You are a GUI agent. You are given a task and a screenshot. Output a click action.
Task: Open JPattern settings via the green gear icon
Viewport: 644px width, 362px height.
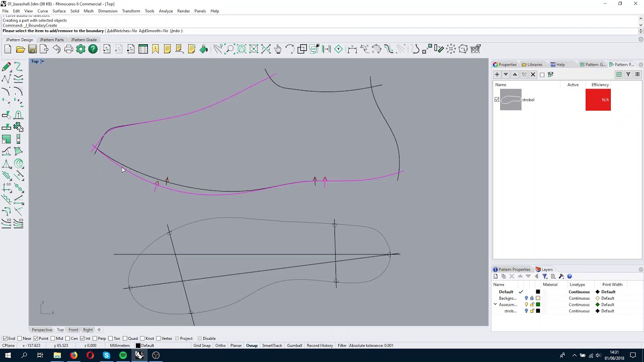pos(80,49)
